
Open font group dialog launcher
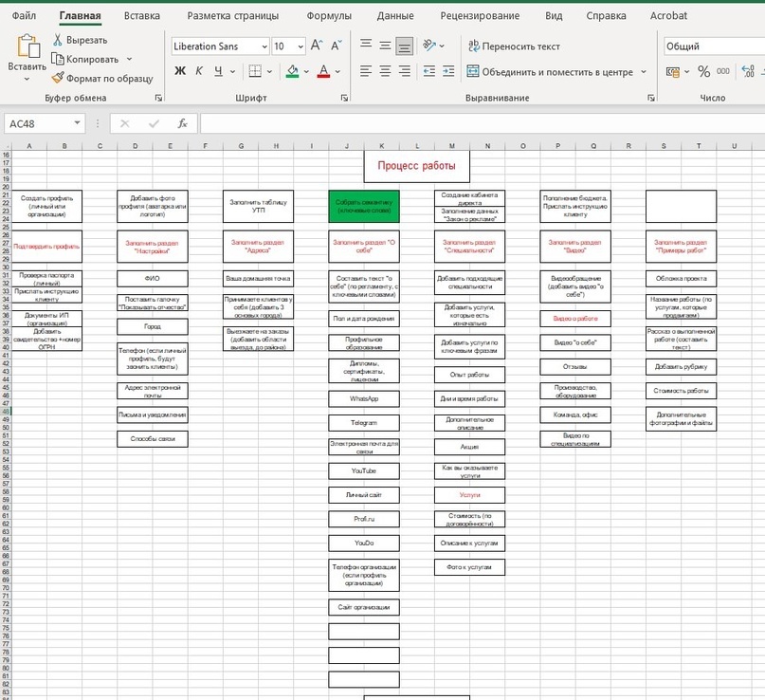[x=345, y=98]
